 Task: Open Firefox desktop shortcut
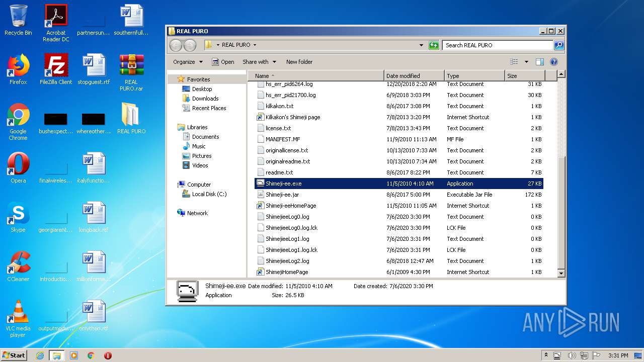[x=18, y=69]
